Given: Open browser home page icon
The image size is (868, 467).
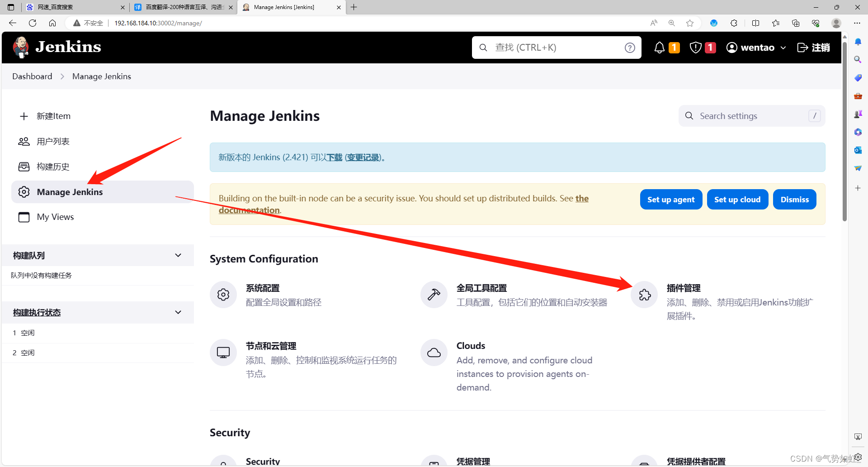Looking at the screenshot, I should coord(52,23).
